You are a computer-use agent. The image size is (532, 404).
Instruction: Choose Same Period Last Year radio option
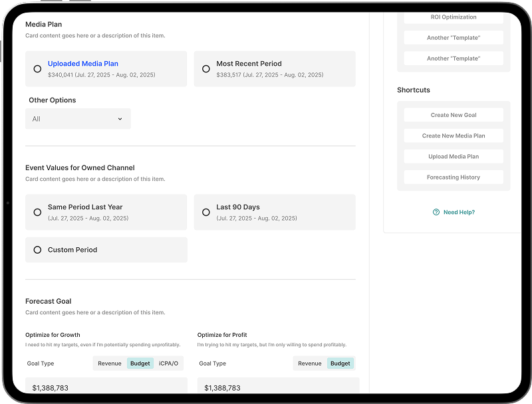coord(38,212)
